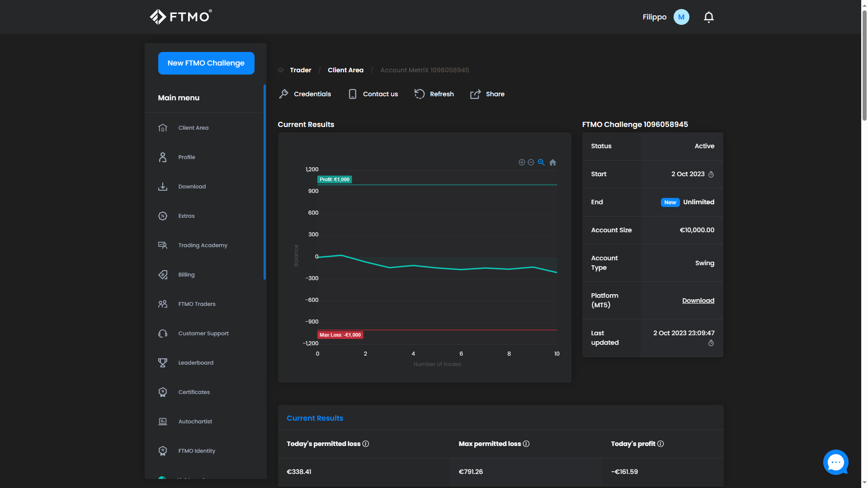Click the Client Area breadcrumb link

[x=345, y=70]
